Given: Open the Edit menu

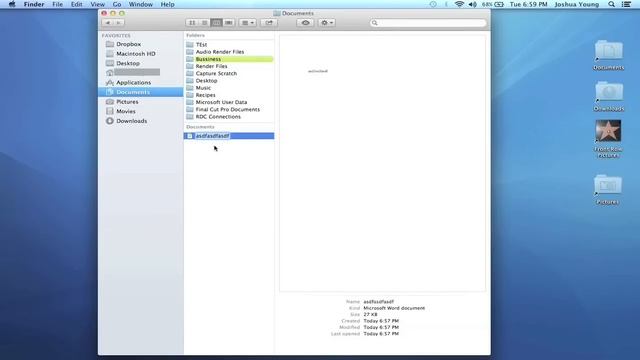Looking at the screenshot, I should coord(76,4).
